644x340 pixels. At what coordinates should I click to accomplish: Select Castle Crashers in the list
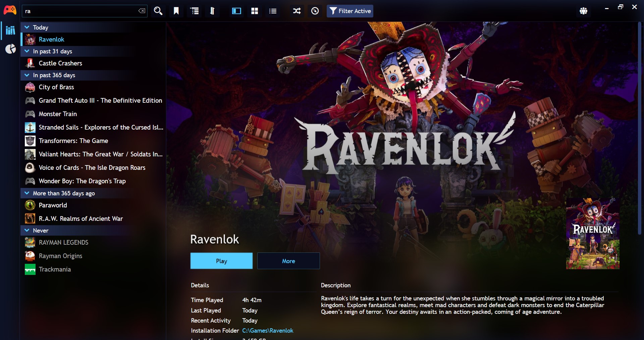coord(93,63)
